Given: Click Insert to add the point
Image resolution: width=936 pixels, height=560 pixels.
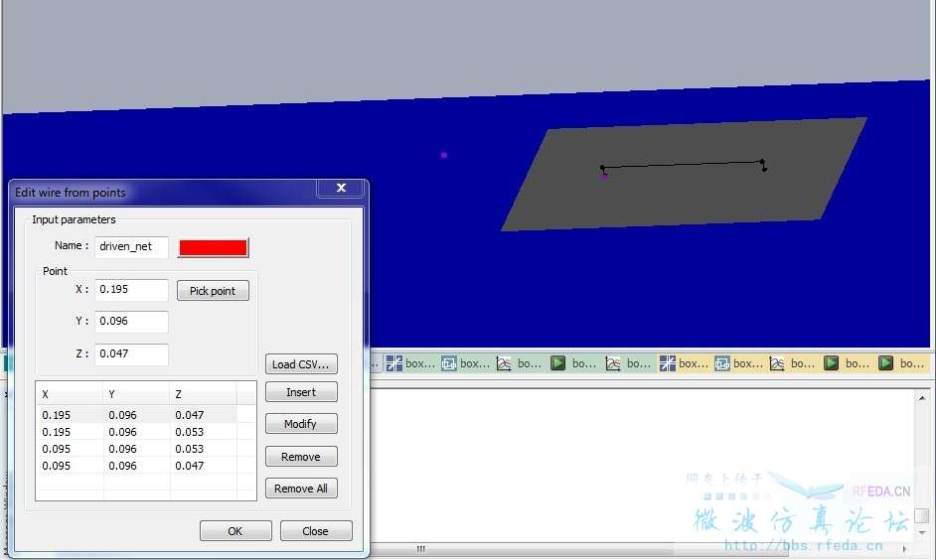Looking at the screenshot, I should point(301,392).
